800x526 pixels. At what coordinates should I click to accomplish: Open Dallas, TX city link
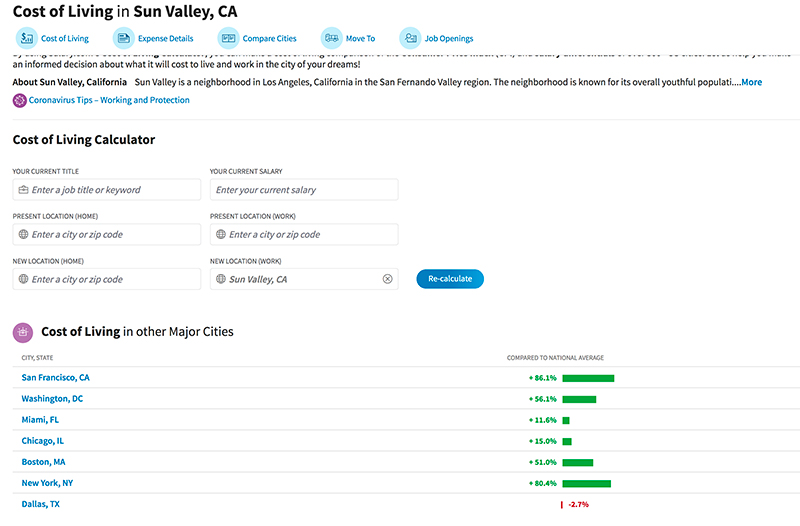tap(41, 504)
